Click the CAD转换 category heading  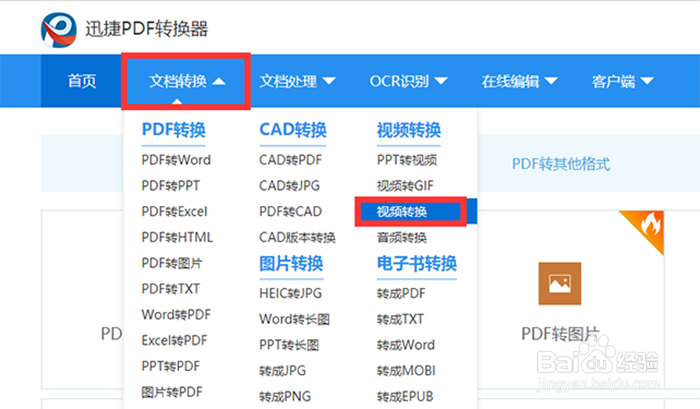pos(293,130)
